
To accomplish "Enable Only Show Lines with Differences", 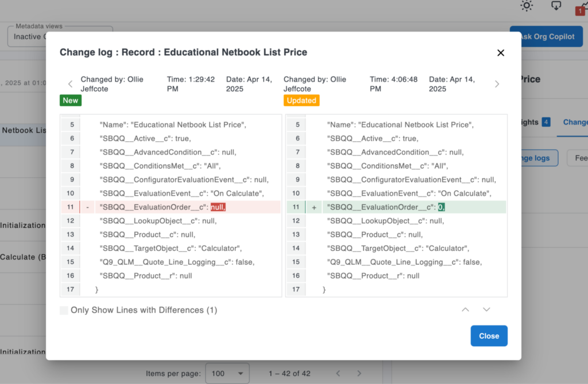I will (64, 311).
